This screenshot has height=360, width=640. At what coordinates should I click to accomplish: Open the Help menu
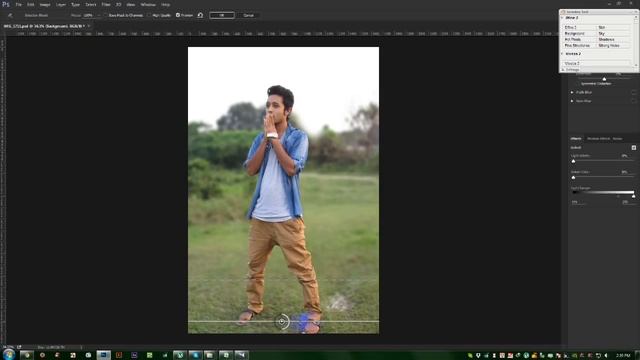tap(165, 4)
